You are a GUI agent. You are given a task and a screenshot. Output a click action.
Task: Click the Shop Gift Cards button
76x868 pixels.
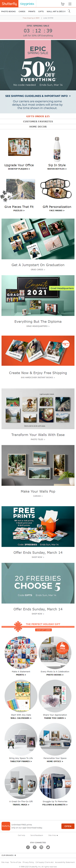(x=44, y=630)
